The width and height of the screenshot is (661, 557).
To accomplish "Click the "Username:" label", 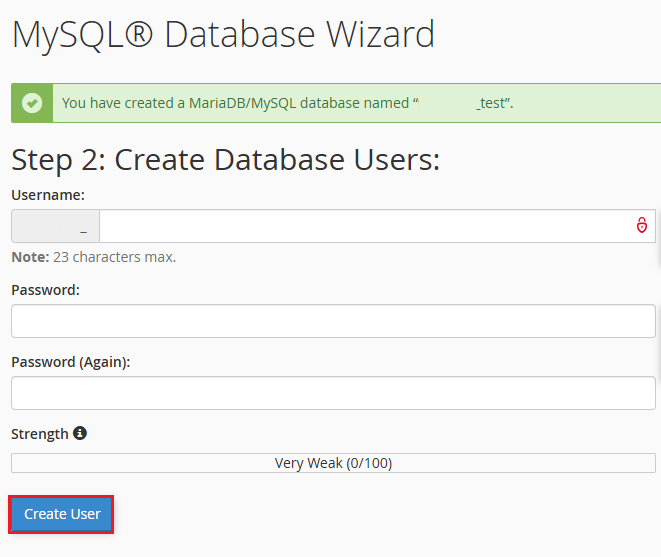I will tap(48, 195).
